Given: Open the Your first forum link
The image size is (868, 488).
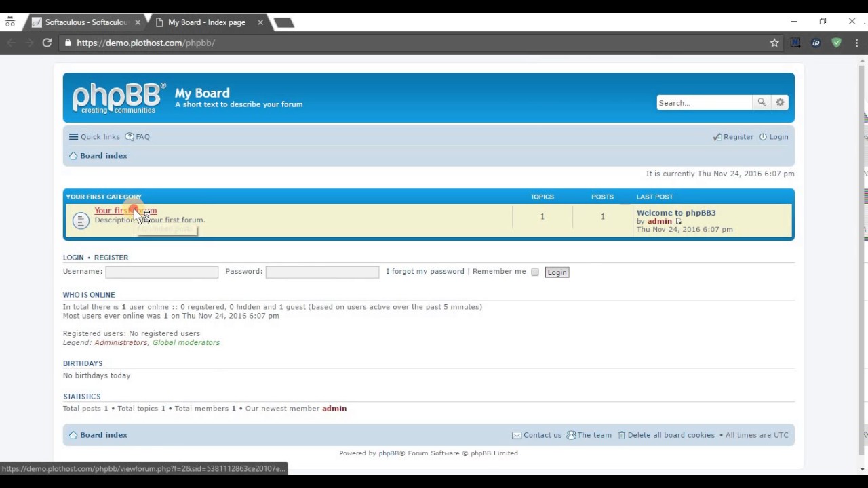Looking at the screenshot, I should tap(125, 211).
